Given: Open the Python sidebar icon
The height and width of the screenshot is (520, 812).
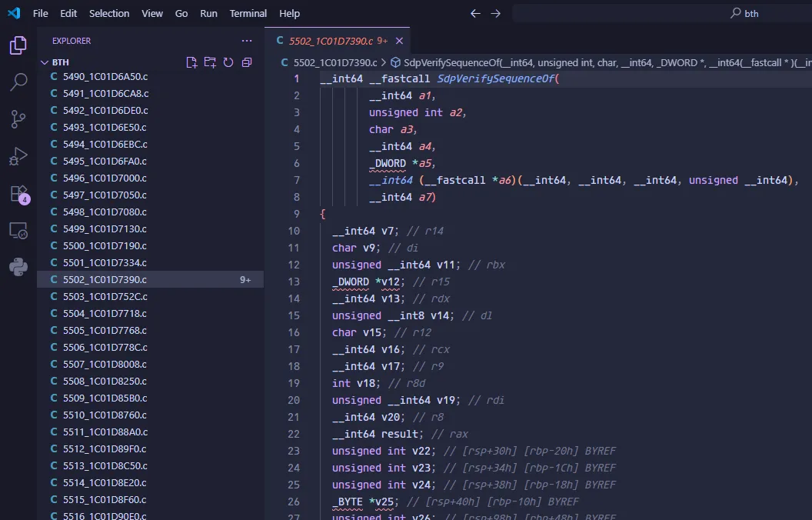Looking at the screenshot, I should (x=18, y=267).
